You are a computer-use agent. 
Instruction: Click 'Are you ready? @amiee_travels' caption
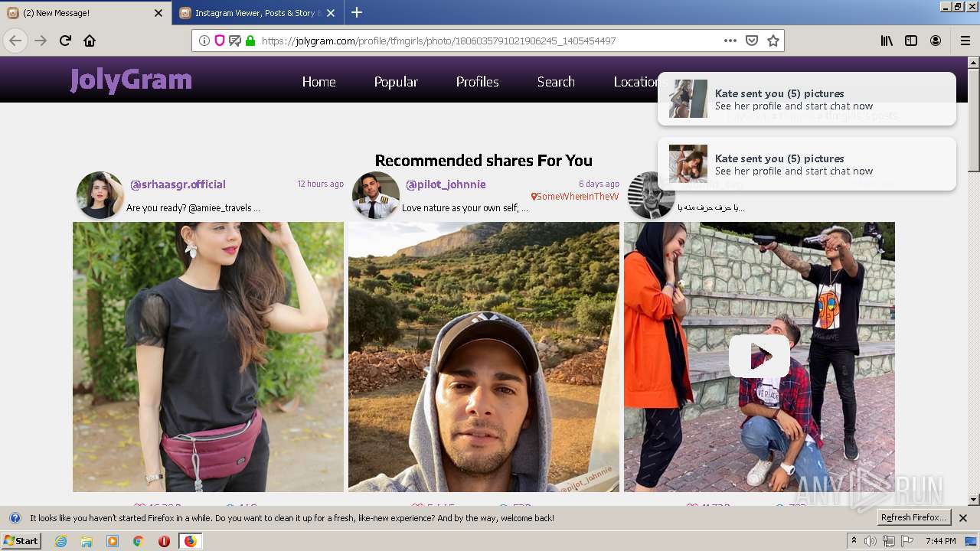(x=193, y=207)
